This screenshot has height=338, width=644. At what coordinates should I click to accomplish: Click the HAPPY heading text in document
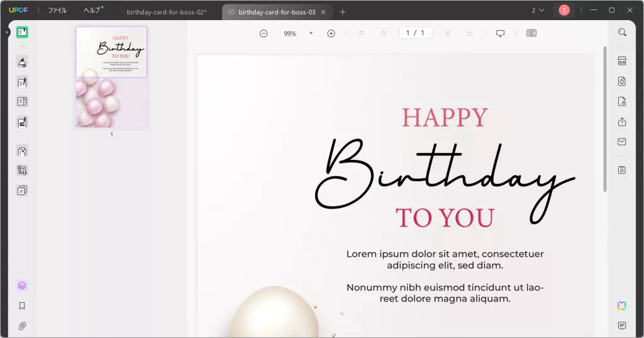(x=445, y=118)
